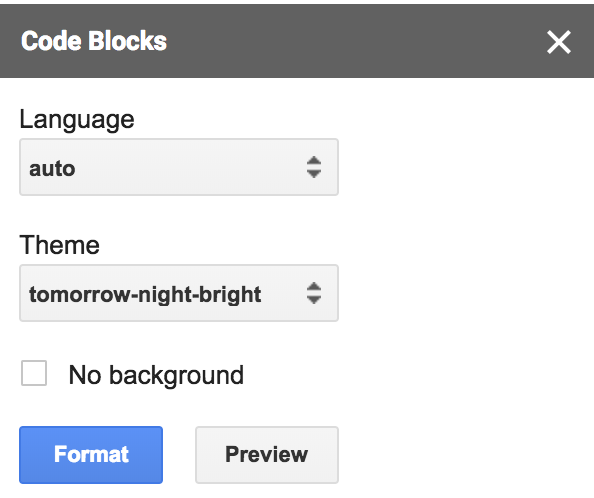Click the tomorrow-night-bright theme name text
Image resolution: width=594 pixels, height=498 pixels.
pyautogui.click(x=145, y=295)
